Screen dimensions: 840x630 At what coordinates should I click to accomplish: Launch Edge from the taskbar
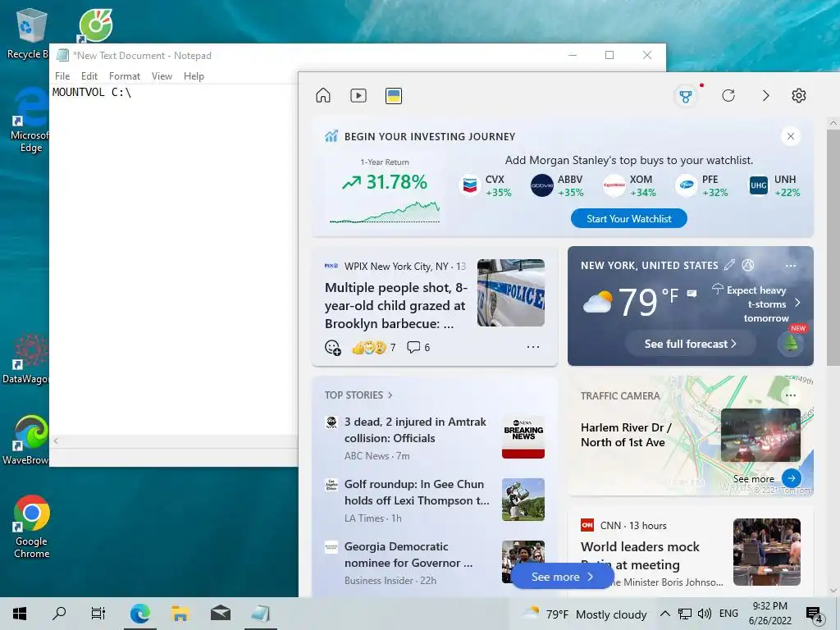139,614
